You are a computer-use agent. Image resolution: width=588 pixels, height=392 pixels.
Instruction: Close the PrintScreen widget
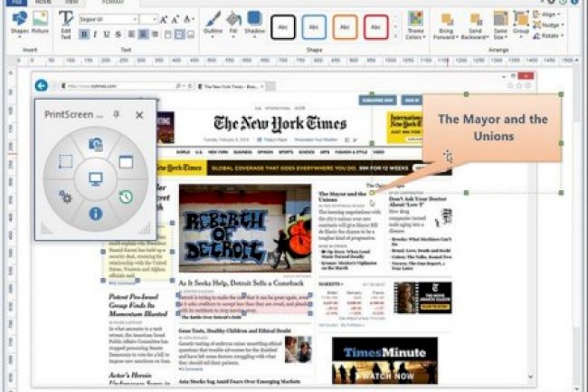139,115
